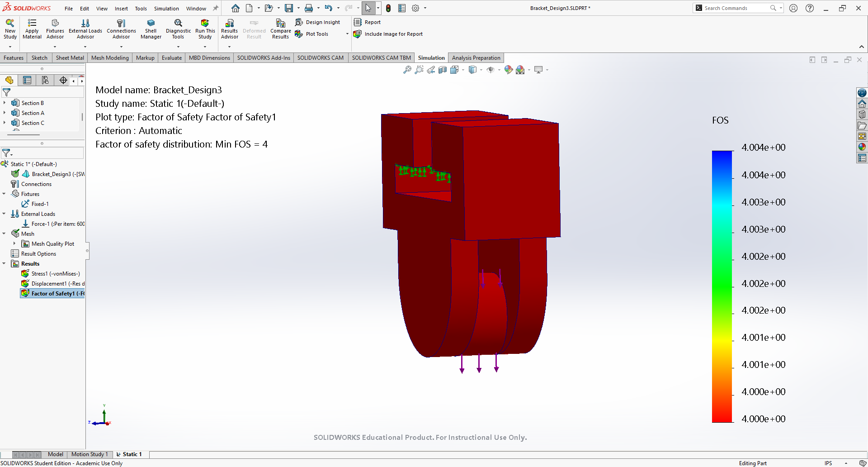Save the document with the floppy-disk icon

288,8
